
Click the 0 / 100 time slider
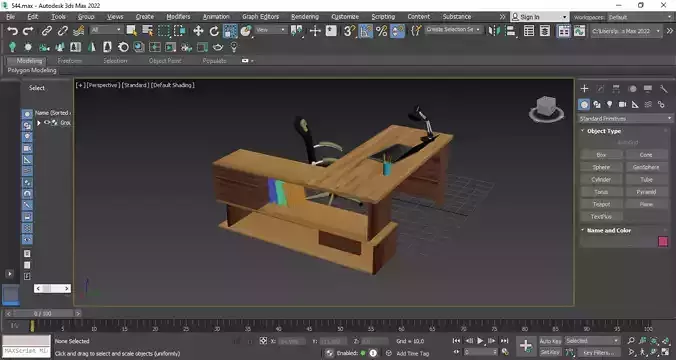point(42,313)
